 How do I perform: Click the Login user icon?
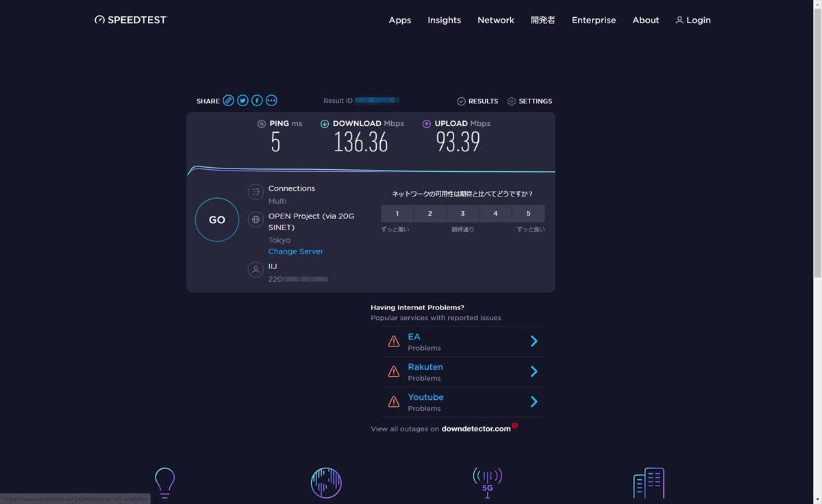pyautogui.click(x=680, y=21)
